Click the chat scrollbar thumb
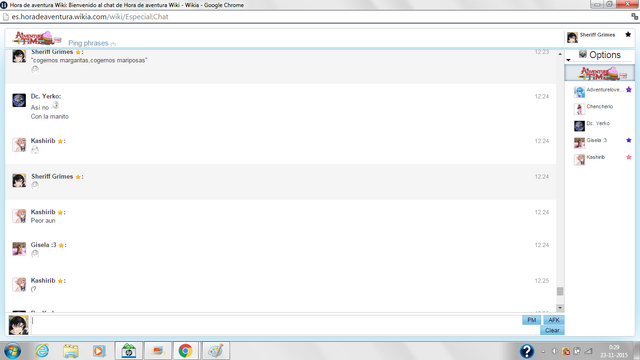The width and height of the screenshot is (640, 360). coord(560,291)
